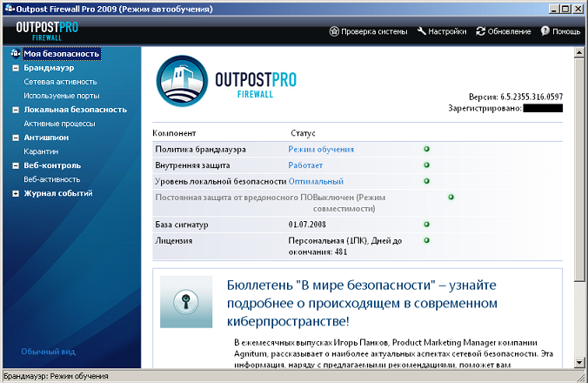Click the keyhole bulletin thumbnail image

tap(186, 302)
